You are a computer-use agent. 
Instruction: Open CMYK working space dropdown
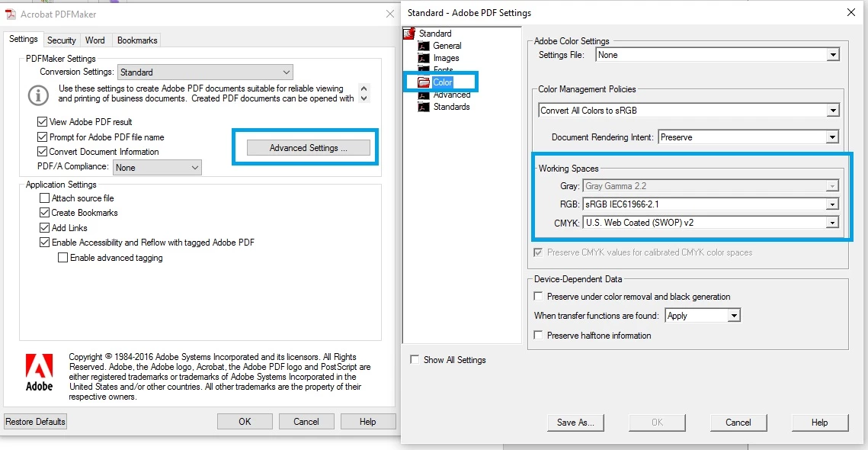(x=711, y=223)
